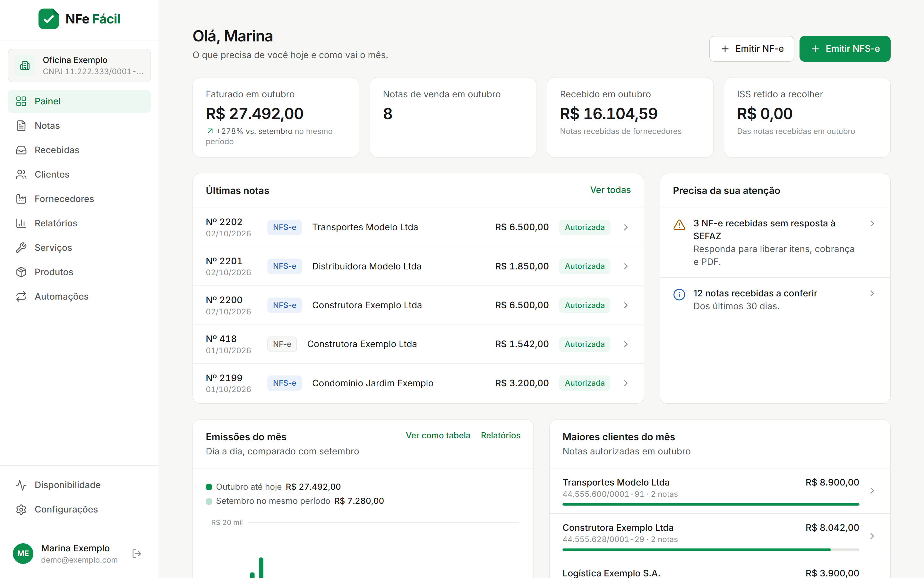Click Ver como tabela link
This screenshot has width=924, height=578.
tap(438, 435)
